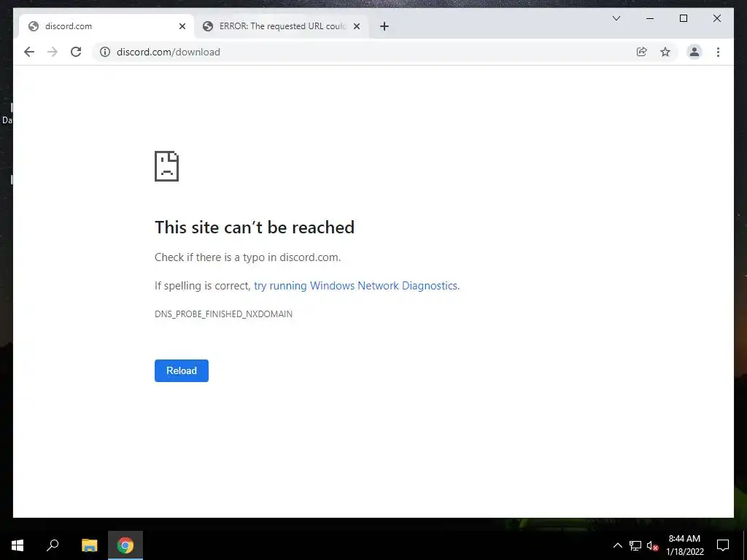View site information icon in address bar

[105, 52]
